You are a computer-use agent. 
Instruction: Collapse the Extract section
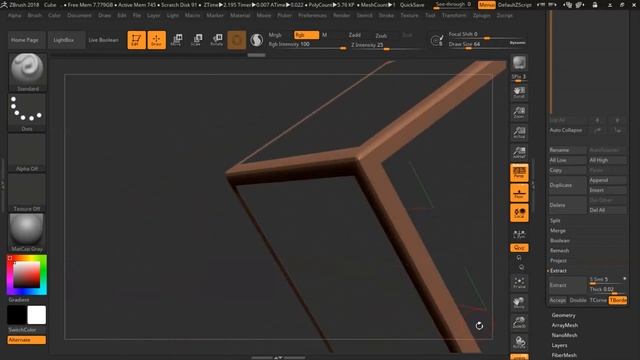coord(558,271)
